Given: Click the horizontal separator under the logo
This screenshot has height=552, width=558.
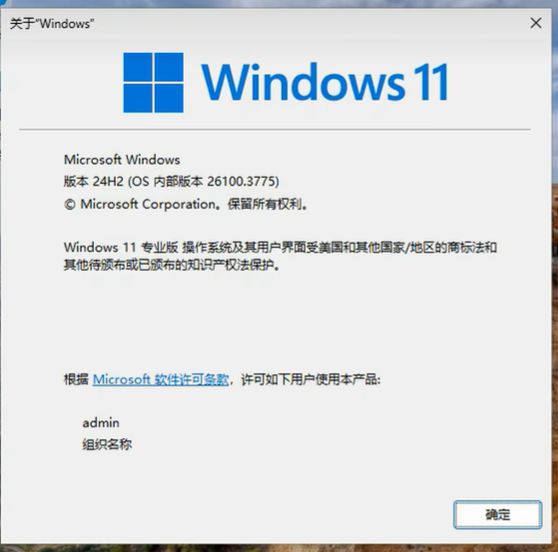Looking at the screenshot, I should (275, 130).
